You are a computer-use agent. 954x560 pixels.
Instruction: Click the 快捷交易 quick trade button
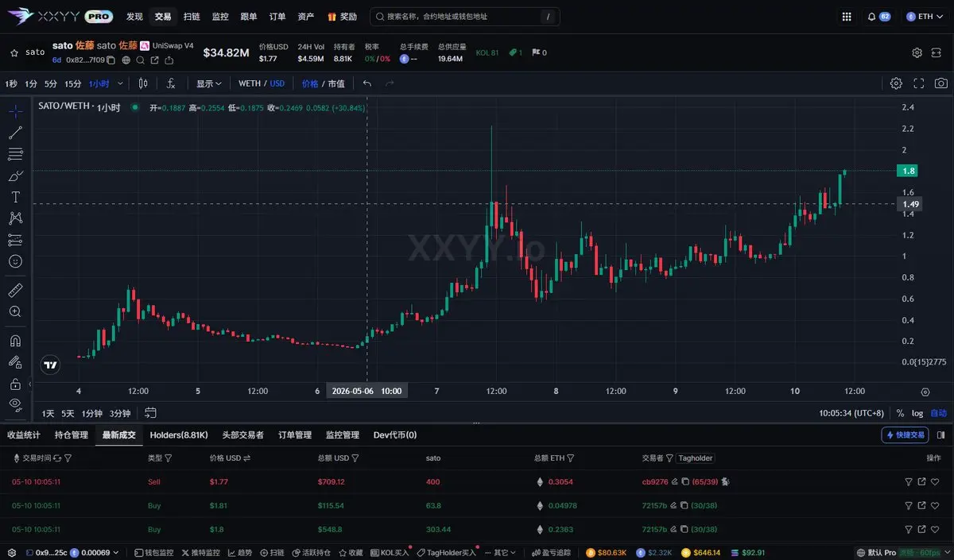tap(905, 434)
